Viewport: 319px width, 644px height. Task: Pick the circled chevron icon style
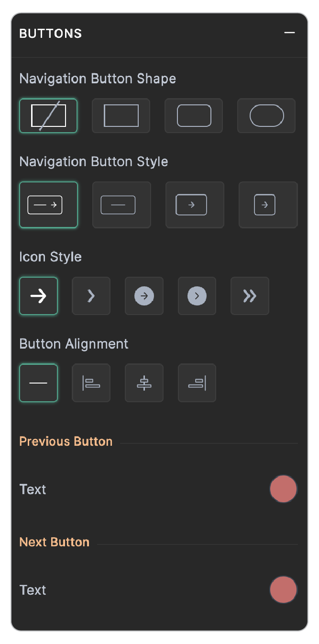[197, 296]
